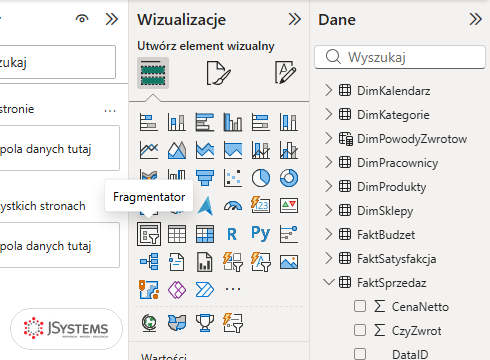This screenshot has width=490, height=360.
Task: Click the filters pane search field
Action: coord(58,62)
